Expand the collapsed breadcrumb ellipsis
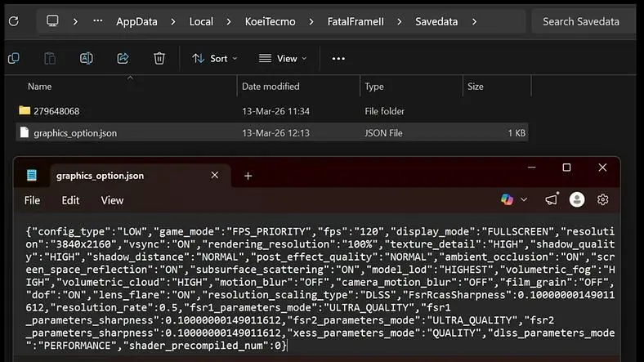Screen dimensions: 644x362 pyautogui.click(x=98, y=21)
